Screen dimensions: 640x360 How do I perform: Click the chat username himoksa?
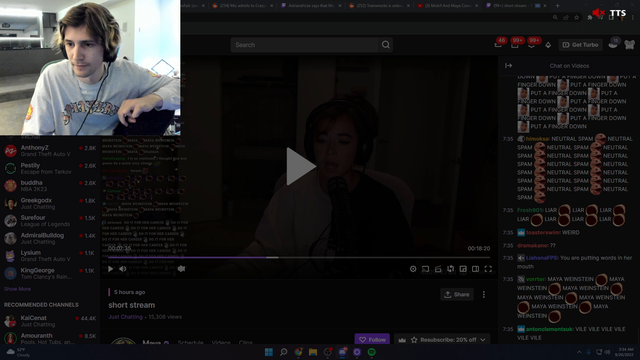(537, 139)
